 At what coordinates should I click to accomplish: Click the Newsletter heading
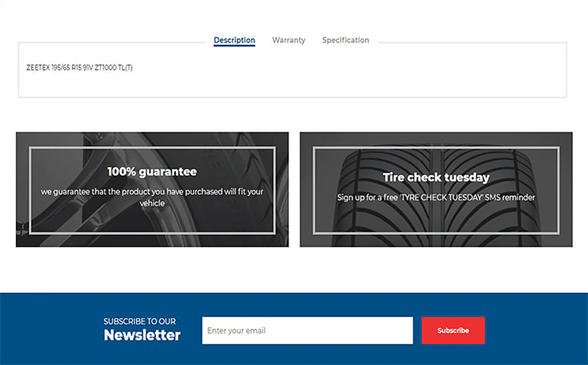coord(142,335)
